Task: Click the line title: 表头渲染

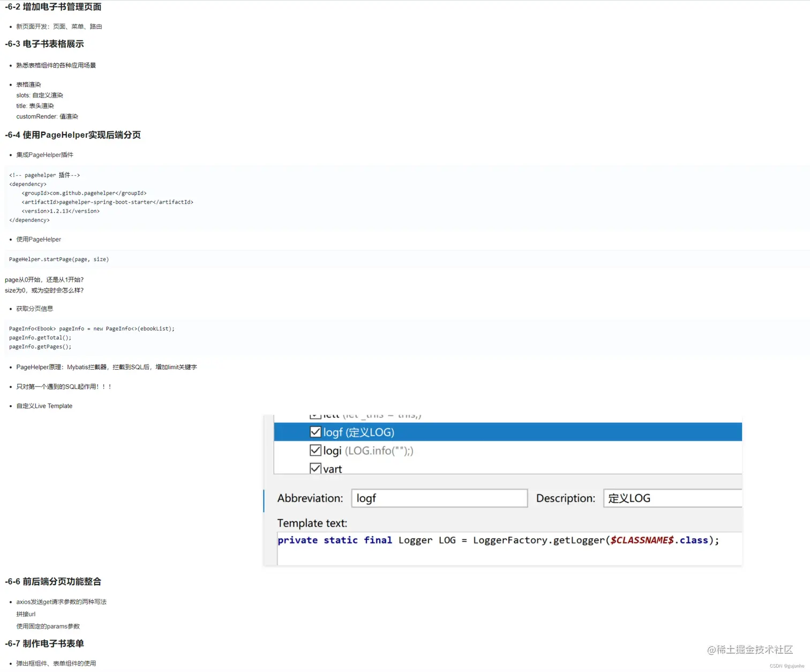Action: 35,106
